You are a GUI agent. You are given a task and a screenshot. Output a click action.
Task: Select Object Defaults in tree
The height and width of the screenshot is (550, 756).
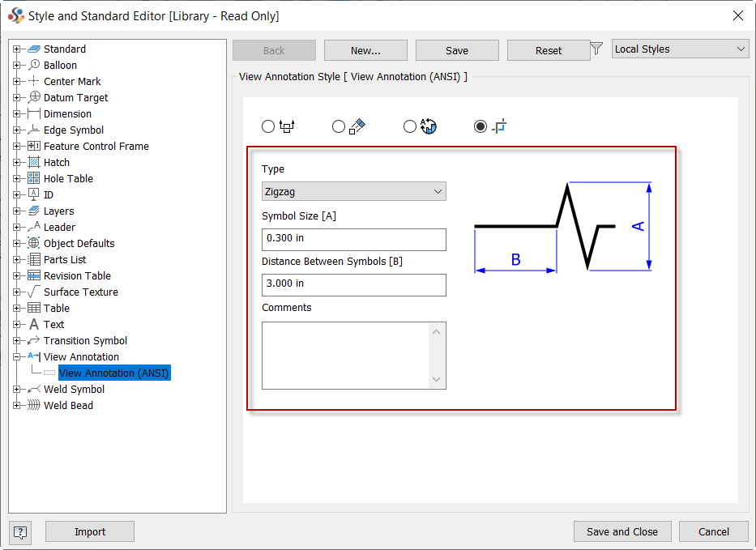coord(79,244)
